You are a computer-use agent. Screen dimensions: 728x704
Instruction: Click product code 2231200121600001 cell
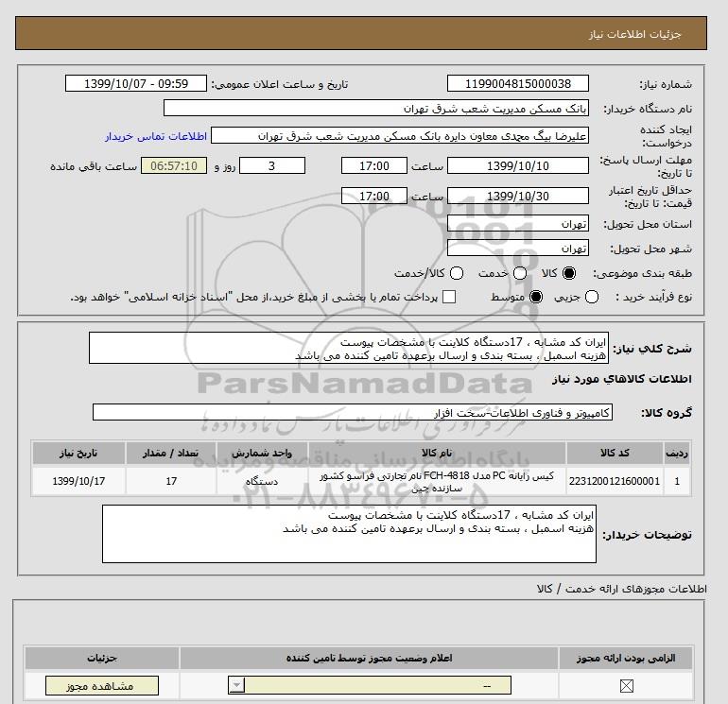[x=615, y=481]
